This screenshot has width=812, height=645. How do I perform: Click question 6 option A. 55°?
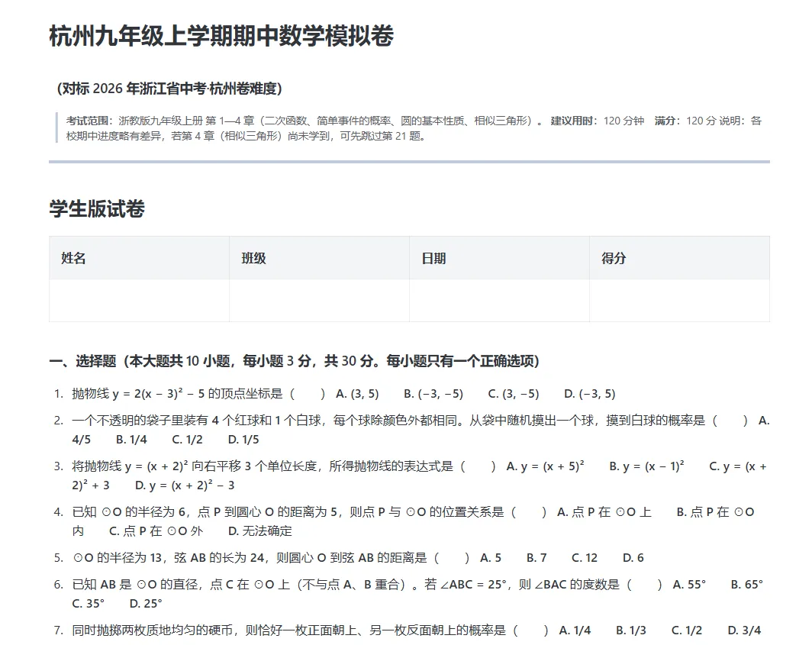(689, 585)
